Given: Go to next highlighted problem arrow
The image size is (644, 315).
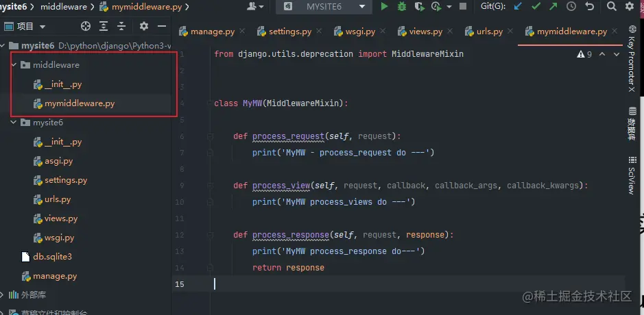Looking at the screenshot, I should (616, 54).
